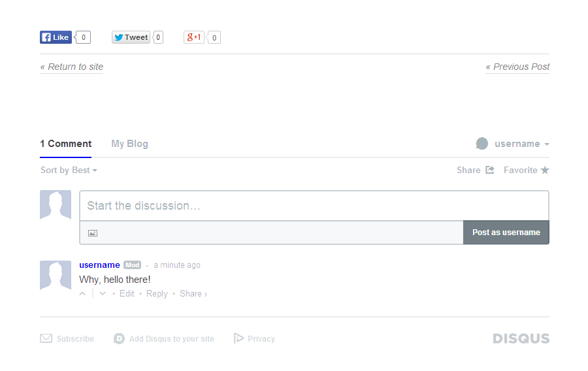Go to the Previous Post link
Image resolution: width=588 pixels, height=371 pixels.
tap(517, 67)
